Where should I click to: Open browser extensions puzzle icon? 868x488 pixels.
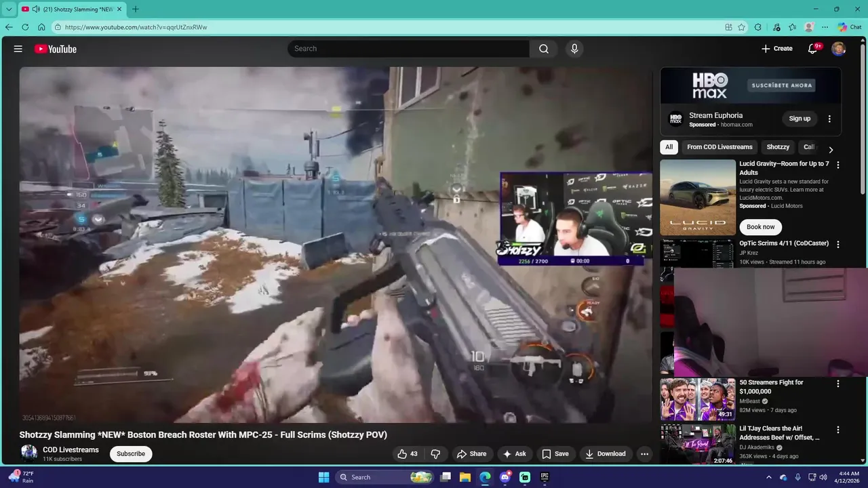click(758, 27)
